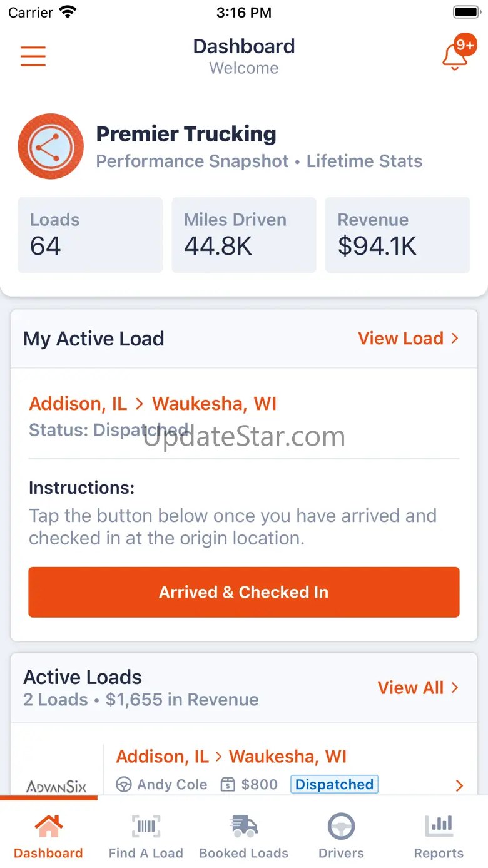
Task: Tap View All active loads
Action: point(410,688)
